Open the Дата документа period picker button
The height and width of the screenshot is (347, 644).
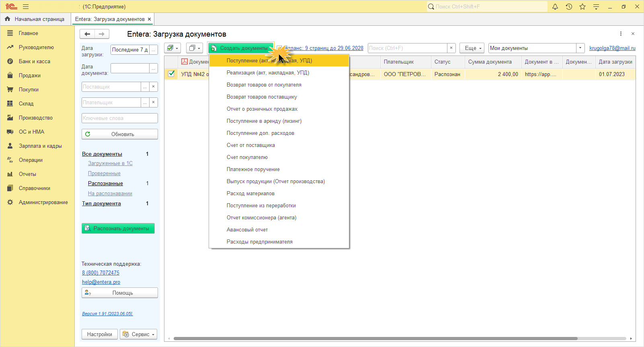(153, 68)
